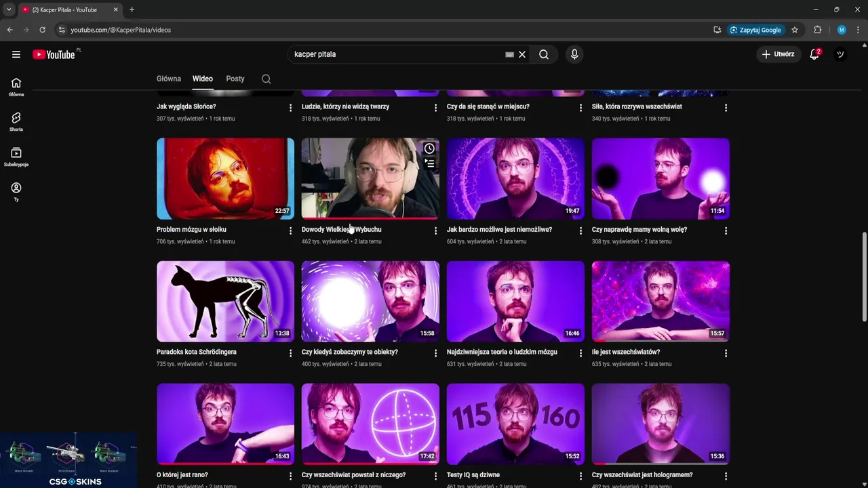Open options for Ile jest wszechświatów
Screen dimensions: 868x488
point(726,354)
